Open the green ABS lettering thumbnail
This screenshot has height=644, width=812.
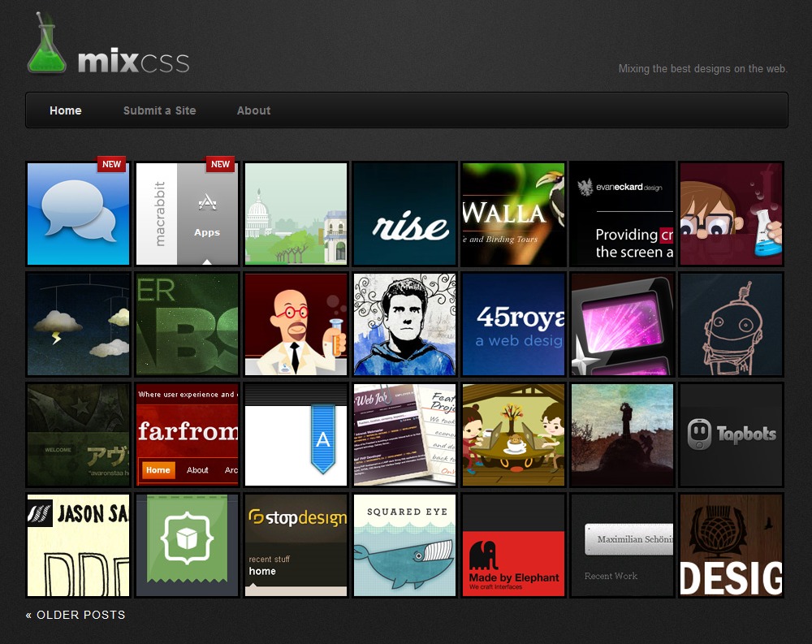click(x=187, y=324)
